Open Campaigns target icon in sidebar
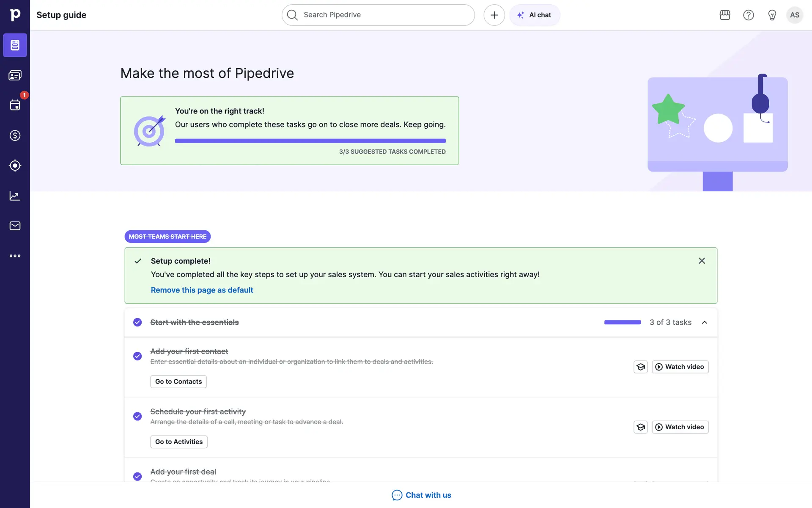The image size is (812, 508). (15, 166)
